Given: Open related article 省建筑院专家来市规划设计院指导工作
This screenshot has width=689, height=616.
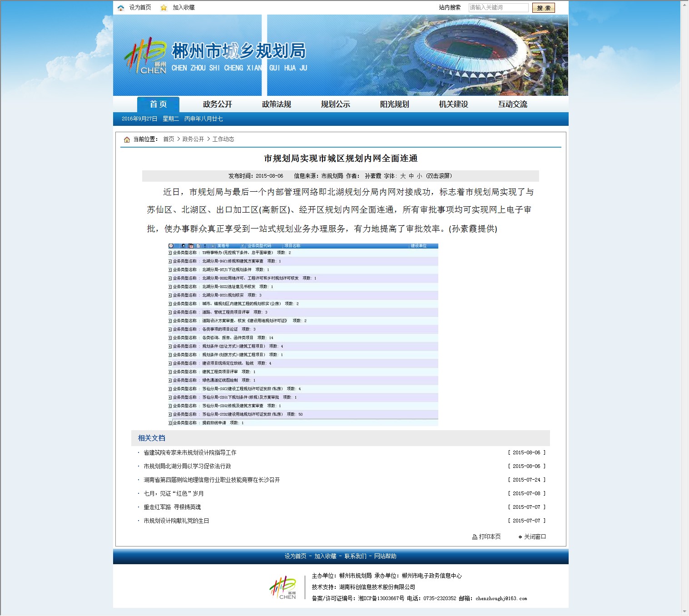Looking at the screenshot, I should (x=190, y=453).
